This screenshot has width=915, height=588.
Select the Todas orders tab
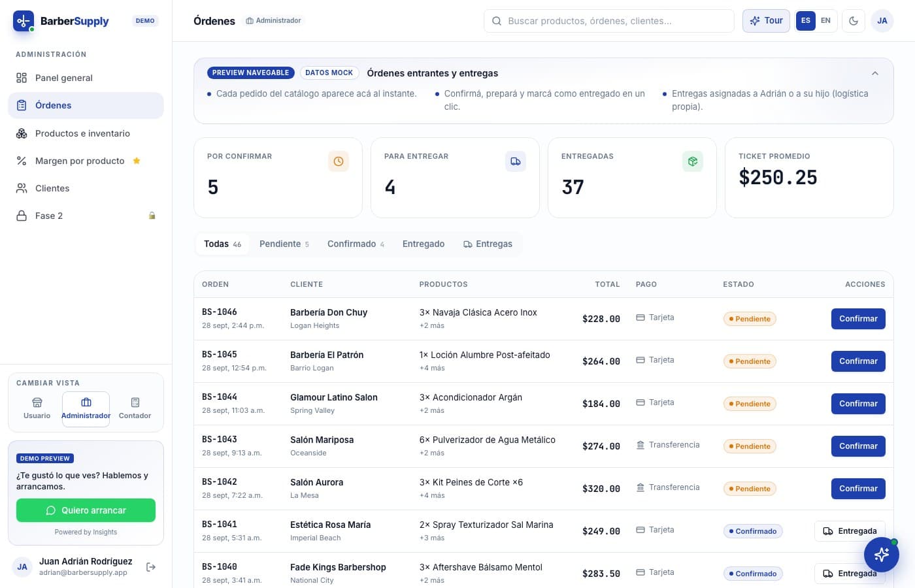[223, 244]
